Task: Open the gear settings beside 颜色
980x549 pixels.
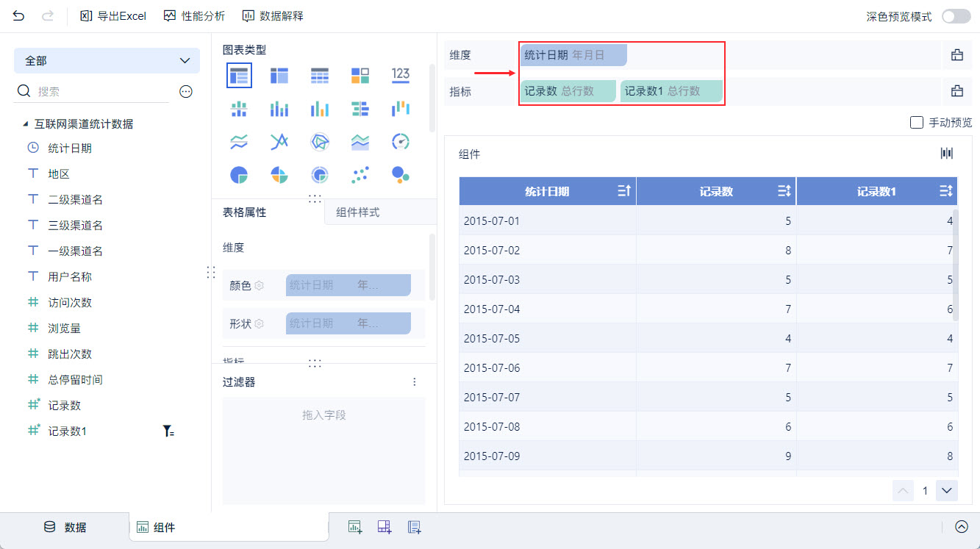Action: (x=259, y=285)
